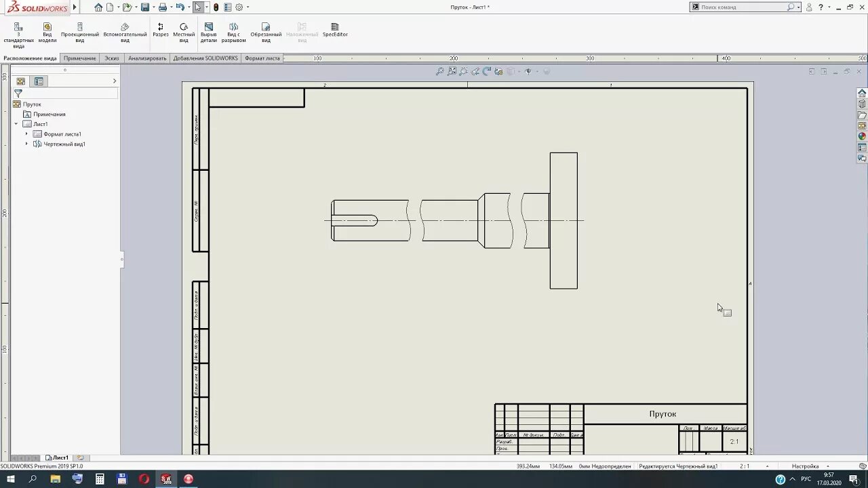This screenshot has width=868, height=488.
Task: Open FeatureManager design tree tab
Action: tap(21, 81)
